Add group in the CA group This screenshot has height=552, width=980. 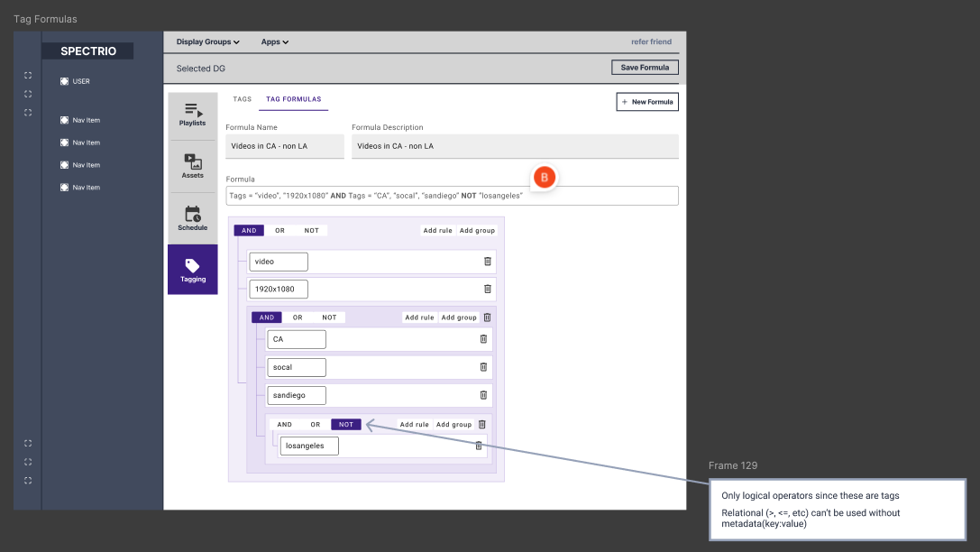point(459,317)
